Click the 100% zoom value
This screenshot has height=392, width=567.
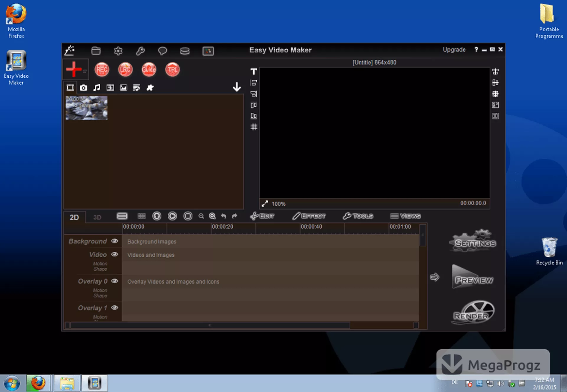tap(278, 204)
